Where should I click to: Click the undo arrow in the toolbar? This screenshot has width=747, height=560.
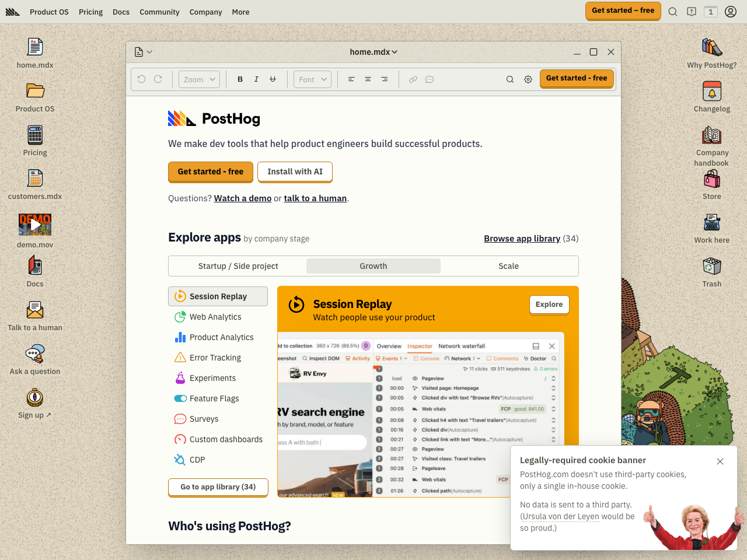point(141,79)
